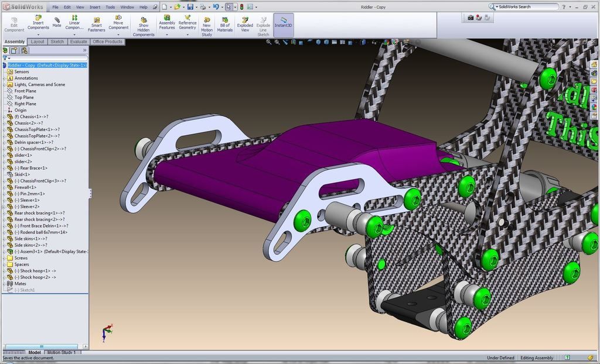
Task: Open dropdown under Reference Geometry
Action: pyautogui.click(x=187, y=35)
